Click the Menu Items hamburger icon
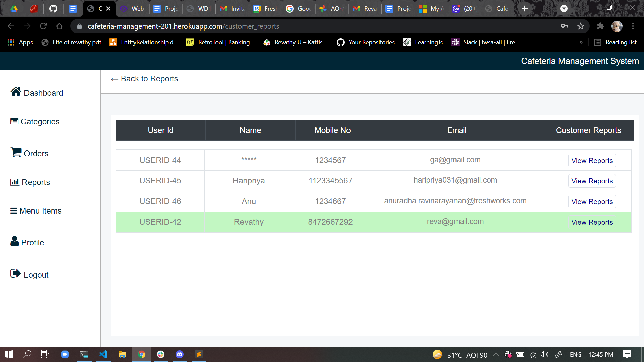This screenshot has height=362, width=644. pyautogui.click(x=14, y=211)
